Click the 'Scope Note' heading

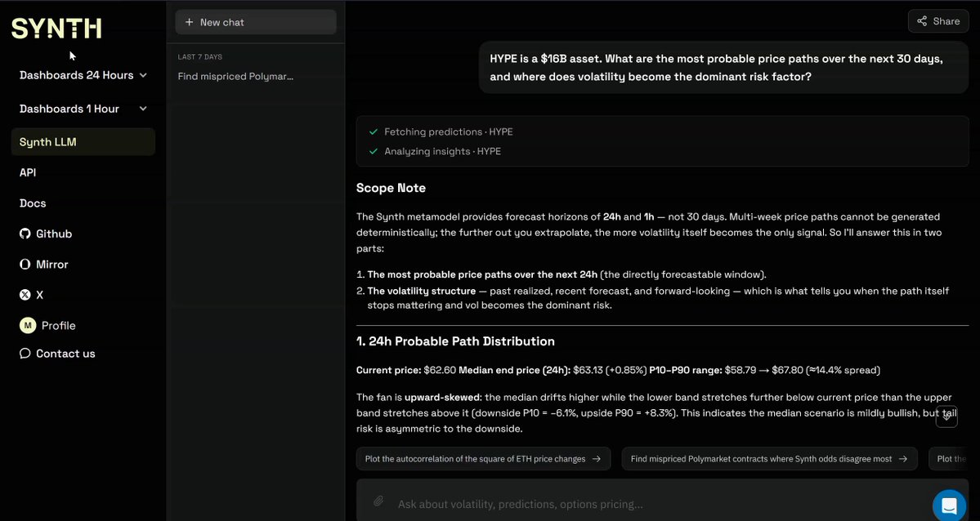click(391, 188)
